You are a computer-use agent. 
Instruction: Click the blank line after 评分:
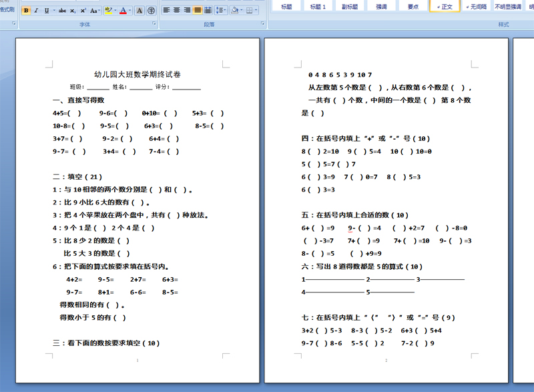click(187, 87)
